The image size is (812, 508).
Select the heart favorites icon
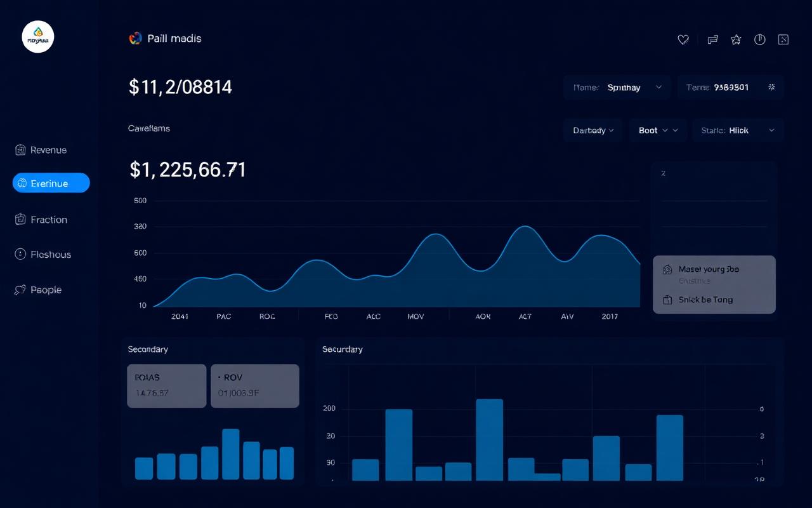683,39
